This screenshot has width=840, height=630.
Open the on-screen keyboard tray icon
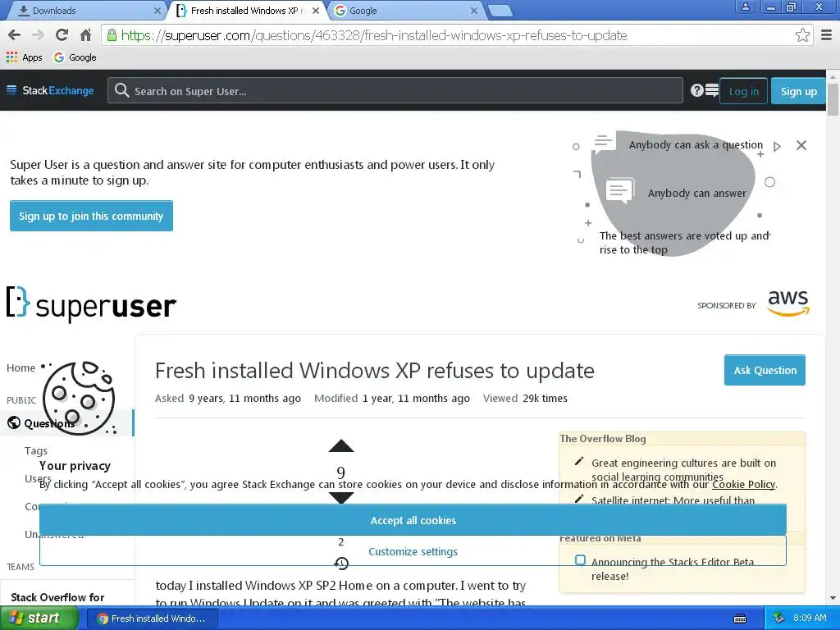click(x=740, y=619)
